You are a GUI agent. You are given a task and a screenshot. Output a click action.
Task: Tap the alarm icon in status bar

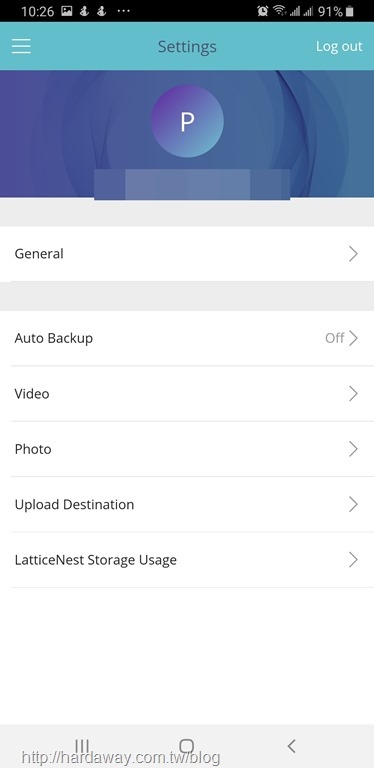click(x=262, y=11)
